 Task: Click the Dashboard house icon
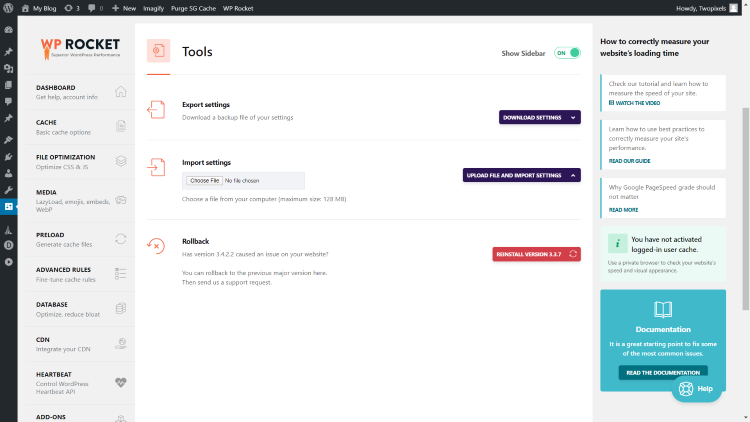[x=121, y=91]
